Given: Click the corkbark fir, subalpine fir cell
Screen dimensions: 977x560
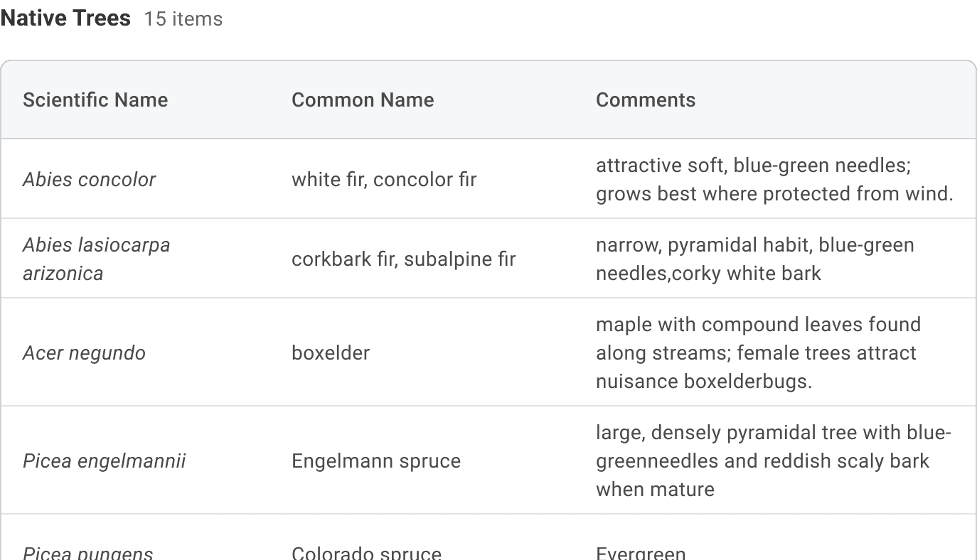Looking at the screenshot, I should pos(404,259).
